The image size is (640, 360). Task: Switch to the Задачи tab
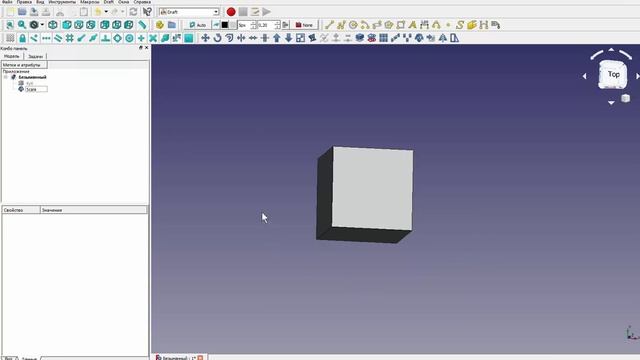click(36, 56)
